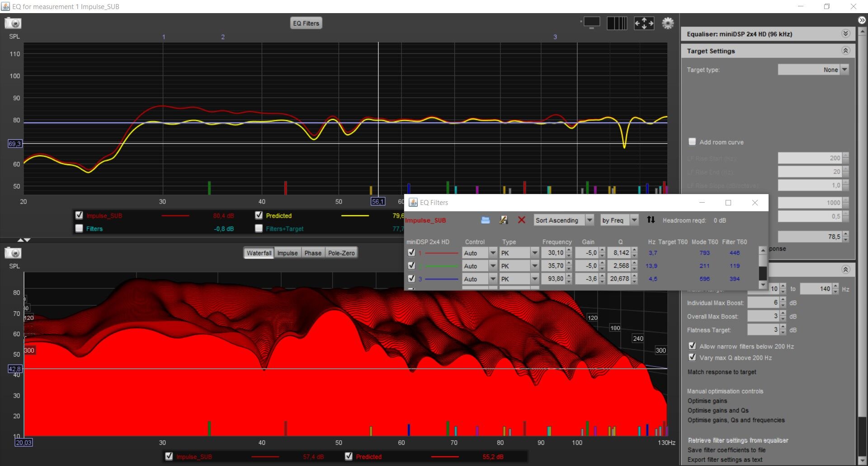Screen dimensions: 868x466
Task: Open filter settings file folder icon
Action: click(486, 220)
